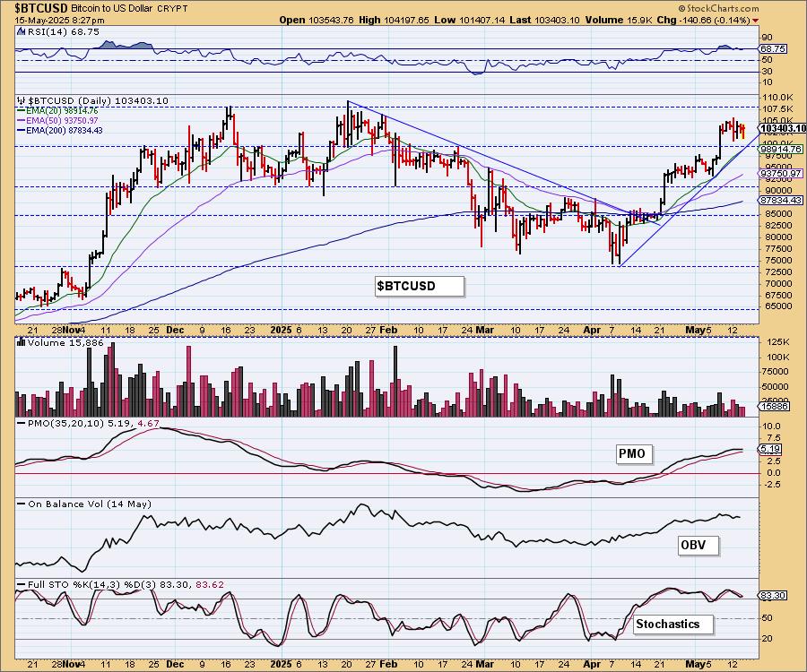Click the boxed 103403.10 price axis tag
Screen dimensions: 807x672
pyautogui.click(x=783, y=128)
